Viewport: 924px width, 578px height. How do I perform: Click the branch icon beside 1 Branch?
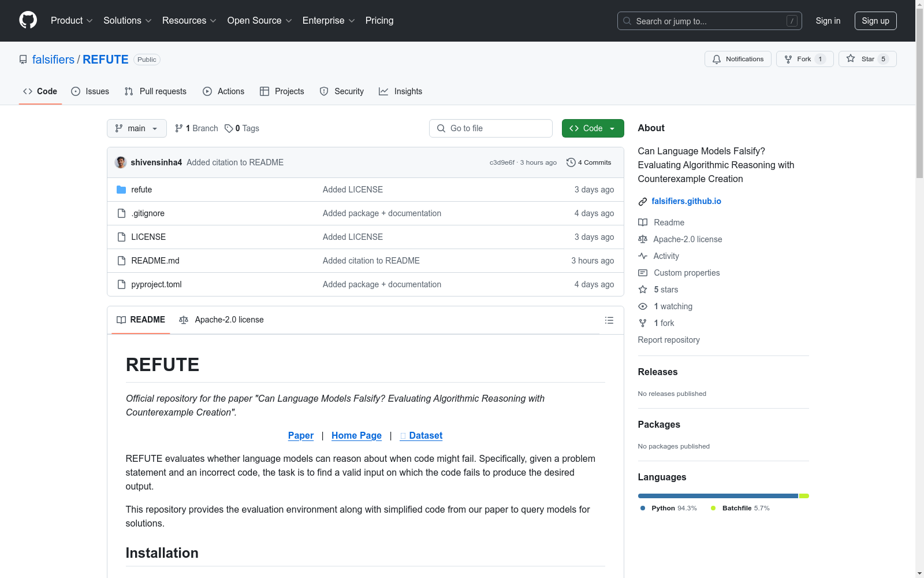pos(179,128)
